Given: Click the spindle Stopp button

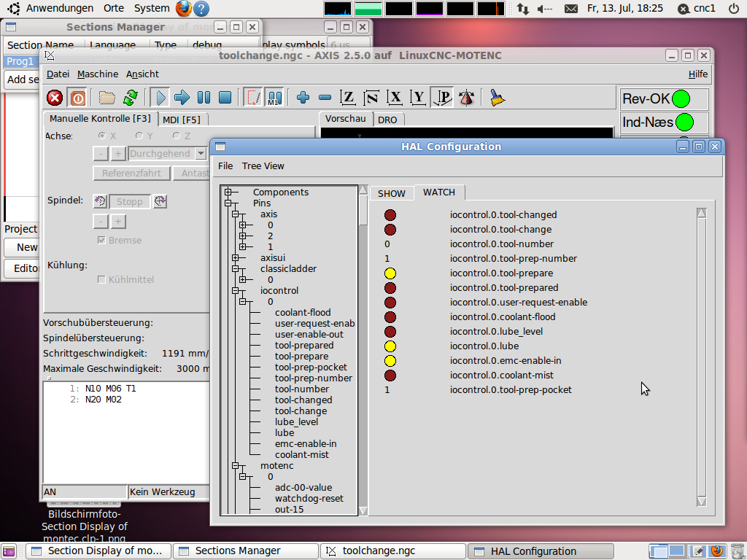Looking at the screenshot, I should (130, 201).
